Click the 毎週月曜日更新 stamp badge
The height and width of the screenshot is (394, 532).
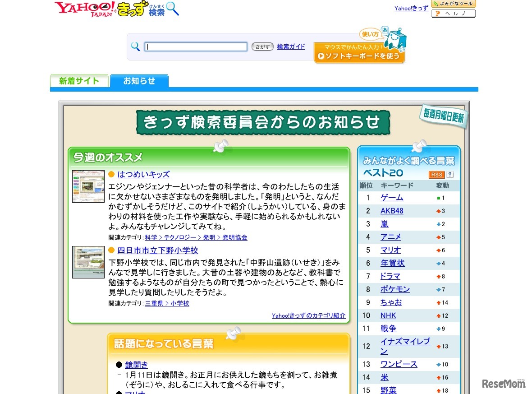443,116
